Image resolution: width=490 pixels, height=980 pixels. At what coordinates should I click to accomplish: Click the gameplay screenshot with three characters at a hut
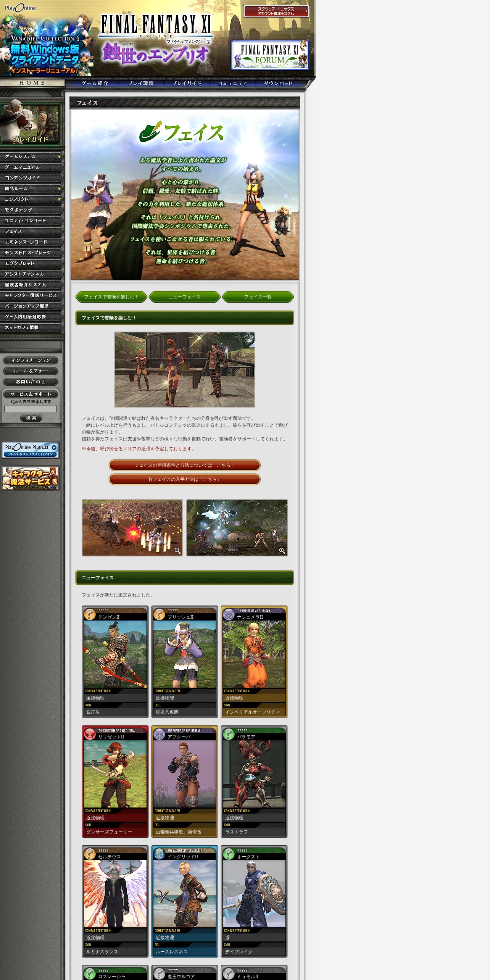185,370
